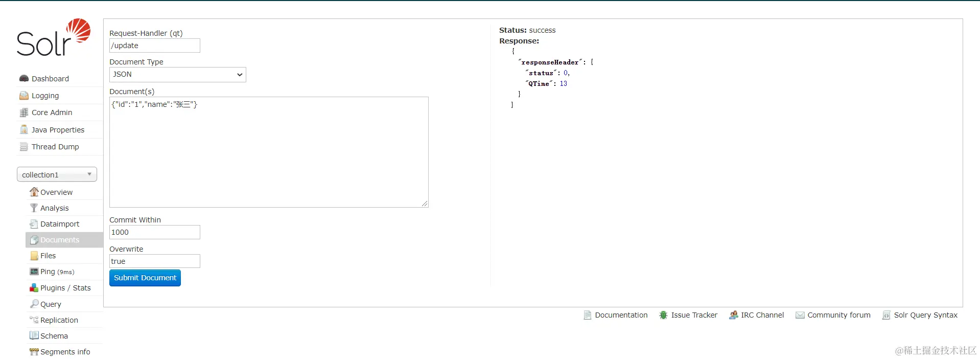Screen dimensions: 980x359
Task: Click the Community forum envelope icon
Action: coord(800,315)
